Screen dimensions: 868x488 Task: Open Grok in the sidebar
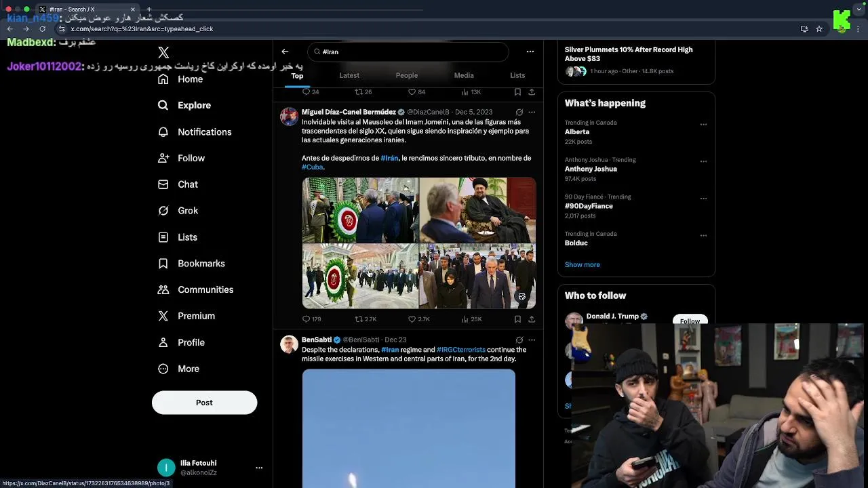178,211
